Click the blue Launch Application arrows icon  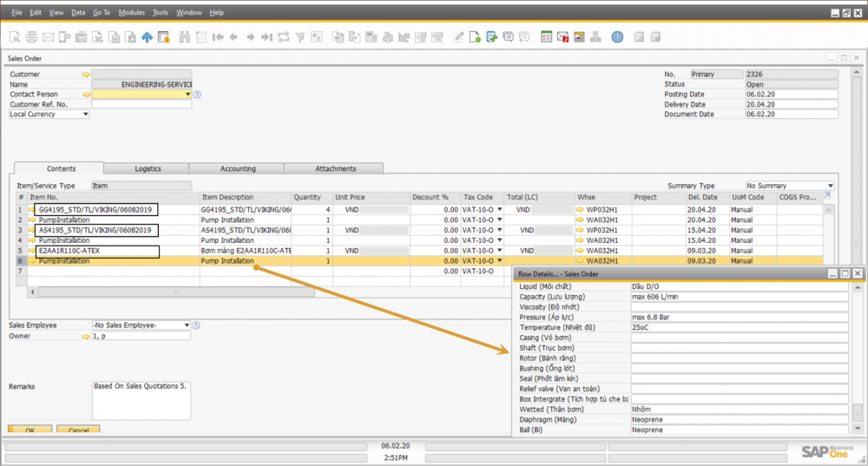pos(148,37)
